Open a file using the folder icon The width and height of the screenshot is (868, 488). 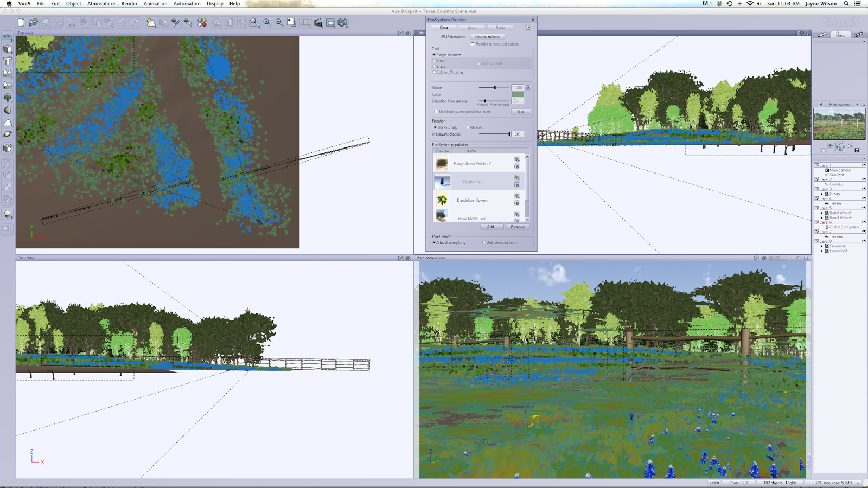coord(33,22)
